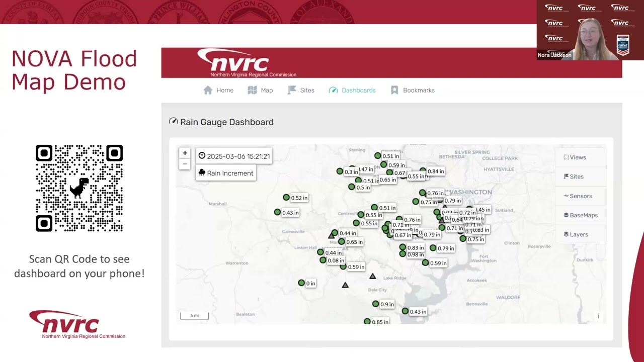The height and width of the screenshot is (362, 644).
Task: Click the 2025-03-06 15:21:21 timestamp control
Action: 234,156
